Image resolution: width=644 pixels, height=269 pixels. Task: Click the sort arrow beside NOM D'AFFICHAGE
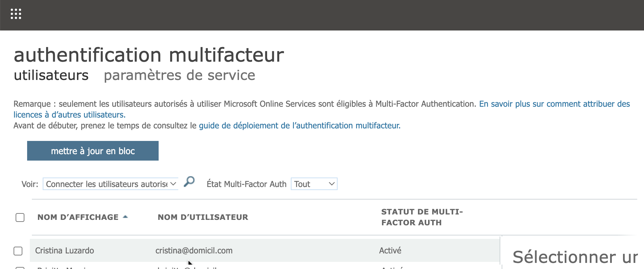click(x=125, y=217)
